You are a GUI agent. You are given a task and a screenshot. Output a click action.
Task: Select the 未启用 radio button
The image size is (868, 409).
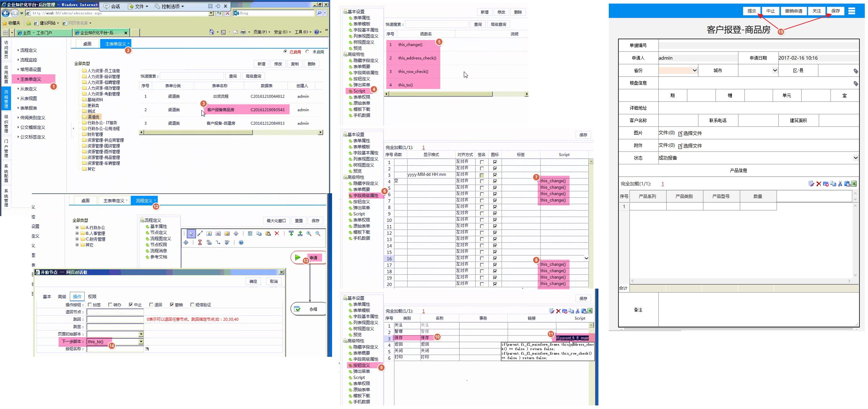coord(307,52)
